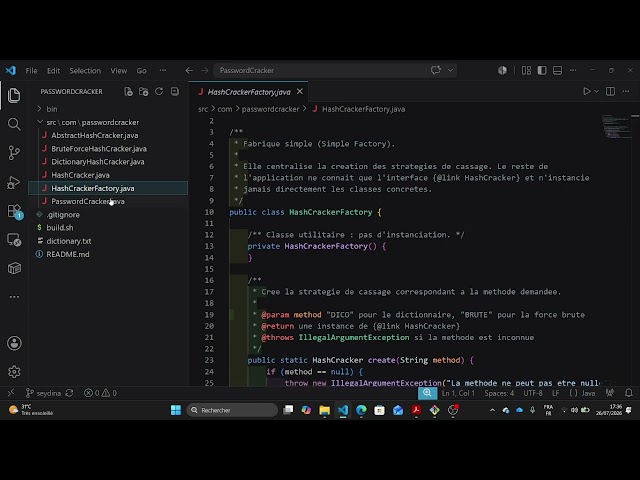Create a new folder in explorer
Image resolution: width=640 pixels, height=480 pixels.
pos(143,91)
